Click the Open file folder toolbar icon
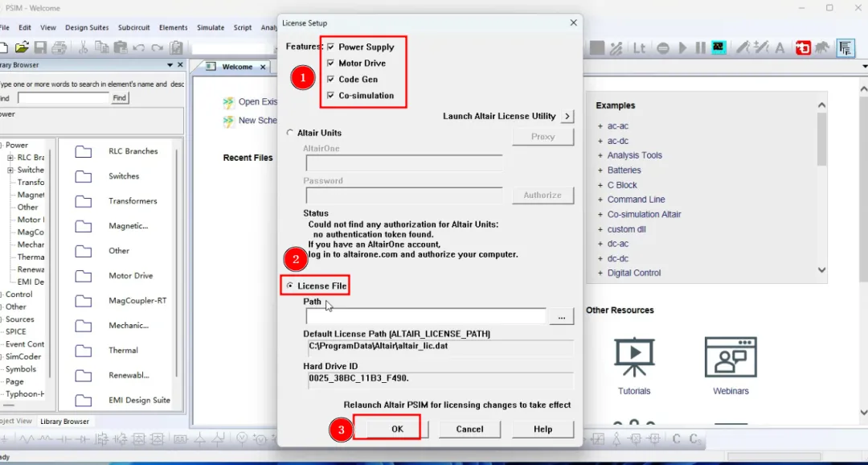This screenshot has width=868, height=465. (x=22, y=47)
